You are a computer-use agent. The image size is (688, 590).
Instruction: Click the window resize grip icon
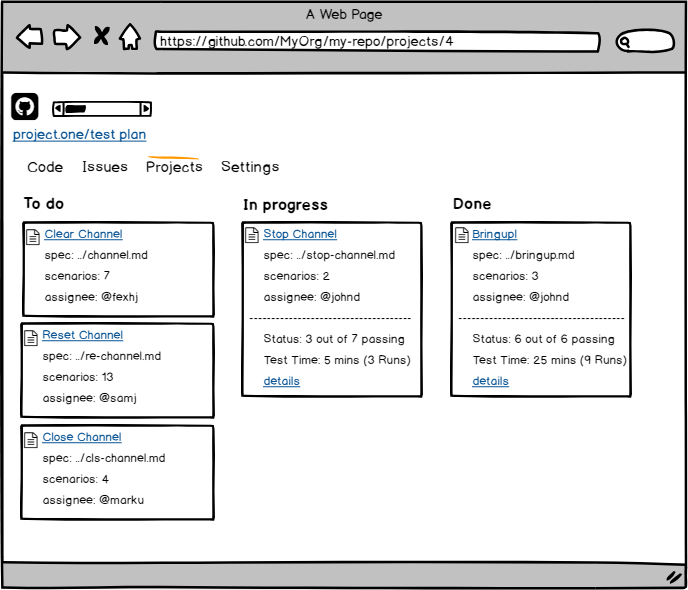(674, 577)
